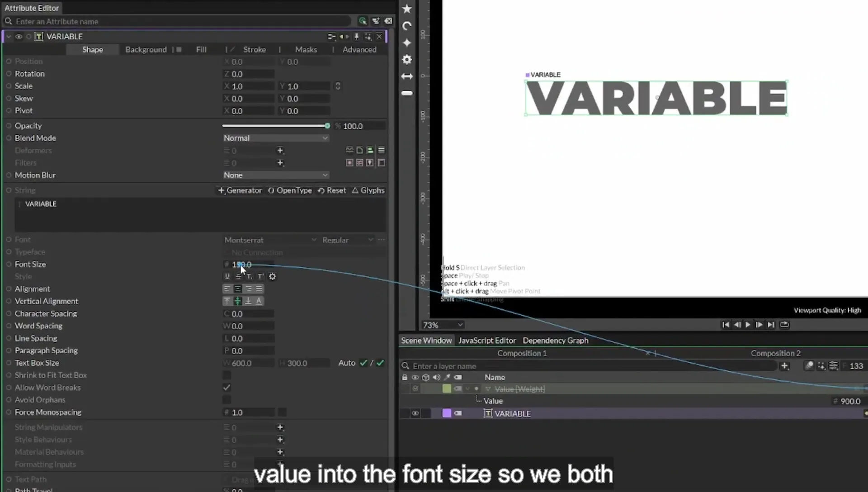Enable Avoid Orphans checkbox
Image resolution: width=868 pixels, height=492 pixels.
pos(226,399)
